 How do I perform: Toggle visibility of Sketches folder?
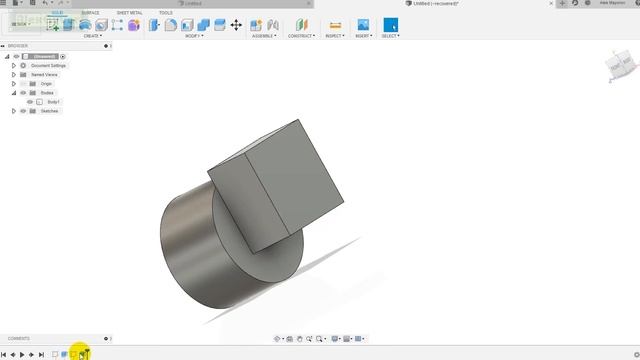(23, 111)
